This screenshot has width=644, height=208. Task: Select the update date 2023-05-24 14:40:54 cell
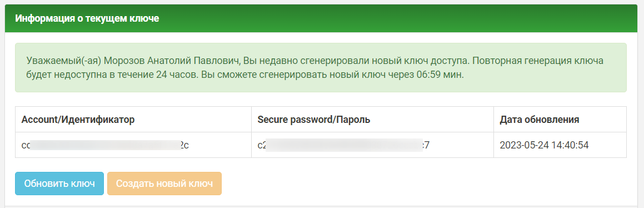coord(560,145)
